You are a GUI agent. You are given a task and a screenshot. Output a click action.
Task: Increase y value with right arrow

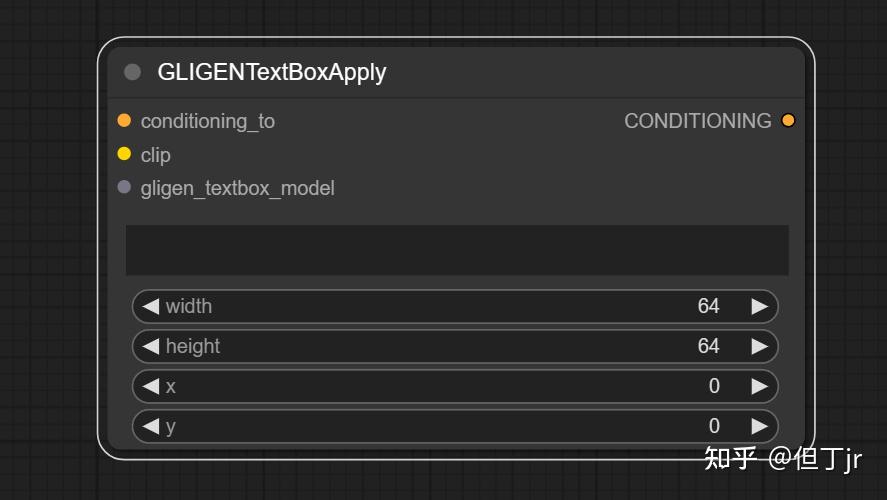(x=760, y=426)
